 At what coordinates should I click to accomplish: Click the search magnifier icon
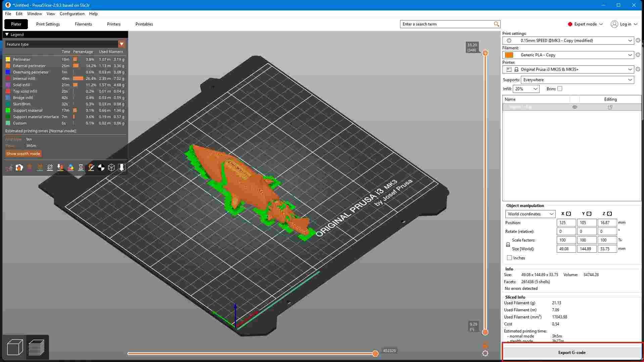[496, 24]
